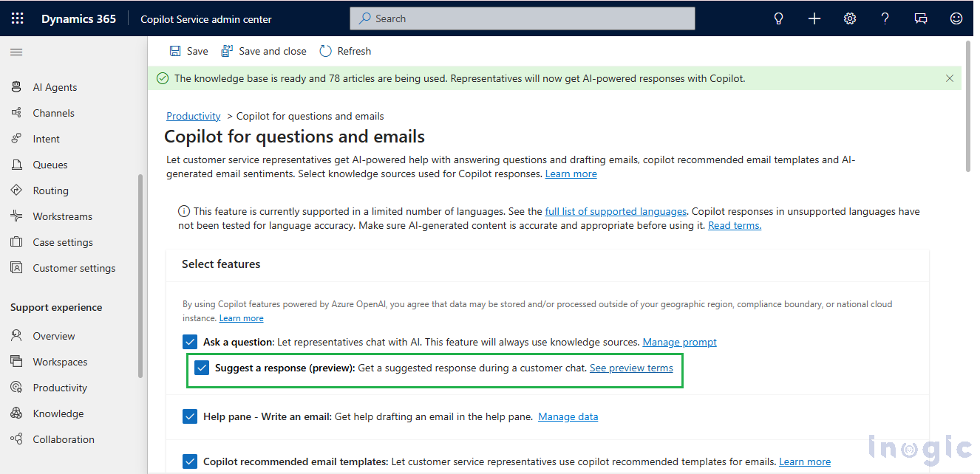980x474 pixels.
Task: Open the Dynamics 365 app launcher waffle
Action: [17, 18]
